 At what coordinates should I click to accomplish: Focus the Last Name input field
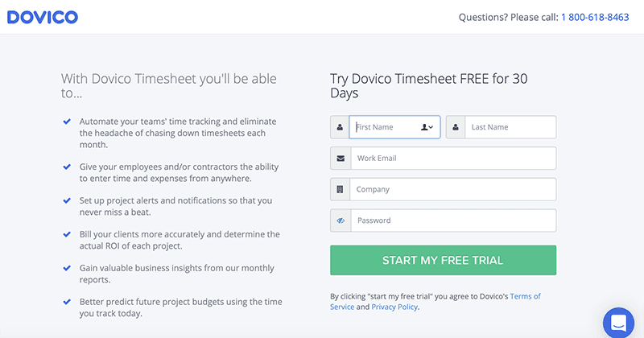click(510, 127)
